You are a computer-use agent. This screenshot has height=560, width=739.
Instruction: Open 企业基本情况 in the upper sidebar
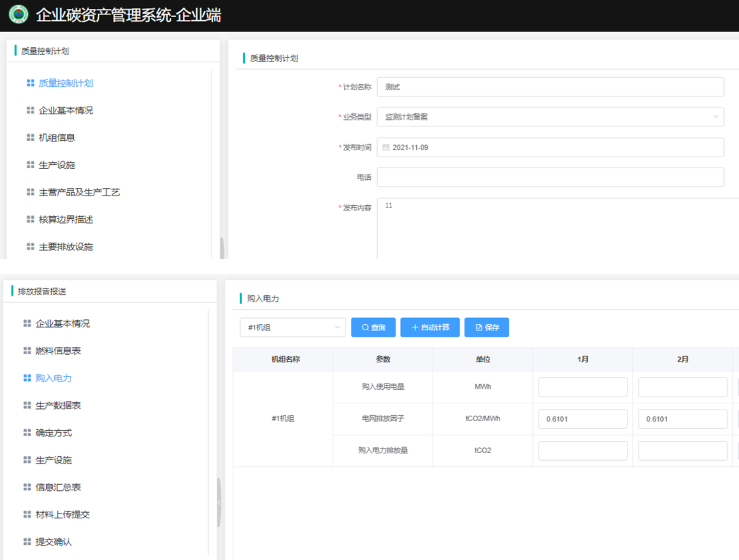(x=65, y=110)
